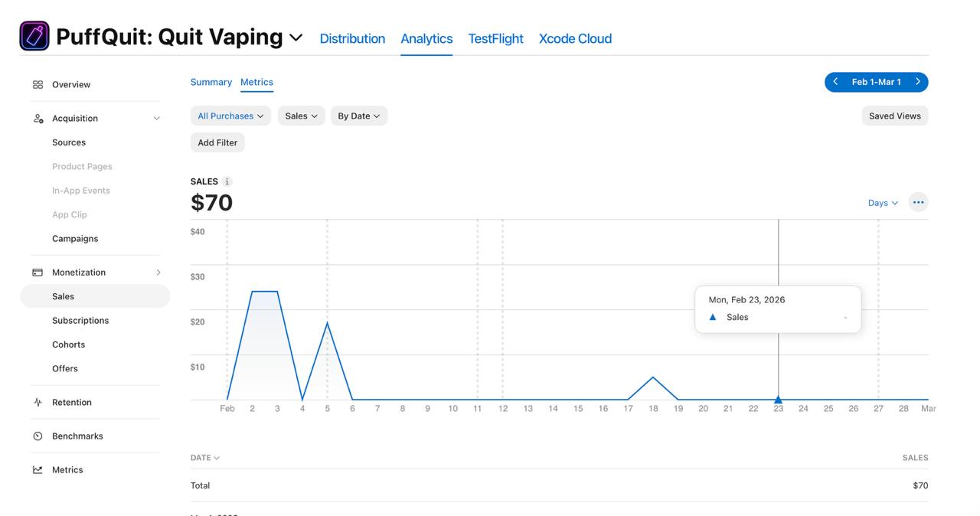Open the Xcode Cloud tab
The image size is (980, 516).
tap(575, 38)
